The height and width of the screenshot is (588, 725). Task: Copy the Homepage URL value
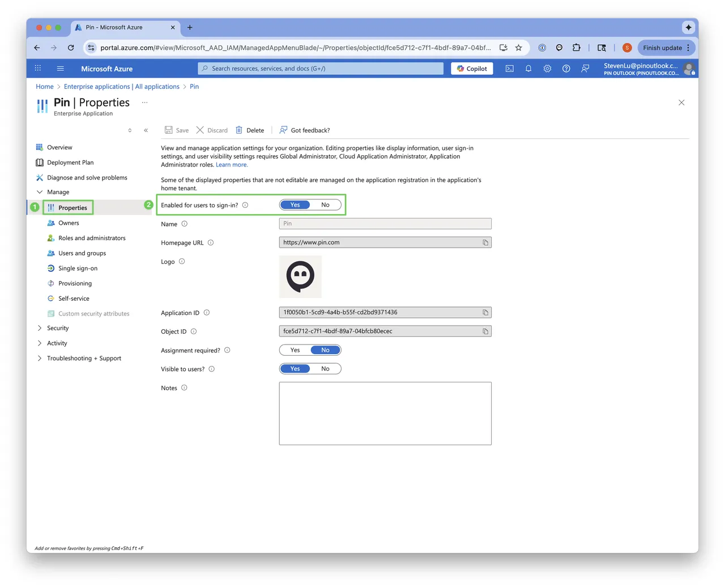[485, 242]
